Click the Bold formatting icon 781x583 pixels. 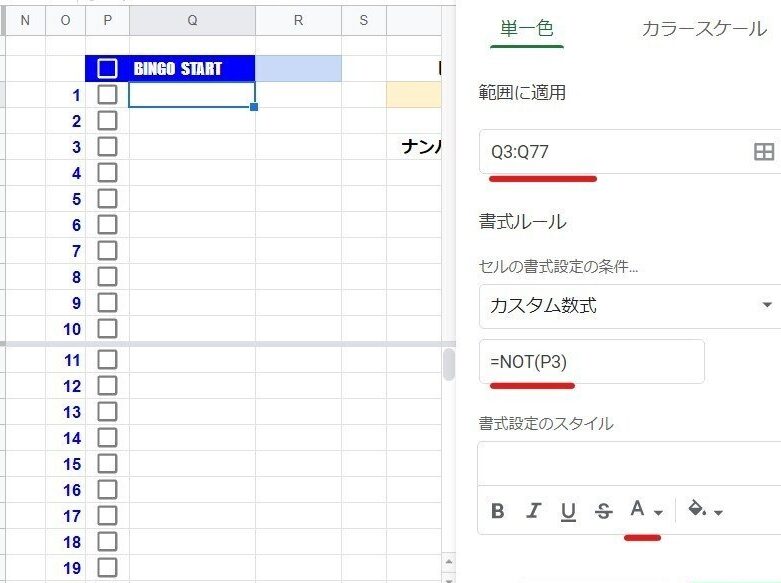(x=498, y=512)
